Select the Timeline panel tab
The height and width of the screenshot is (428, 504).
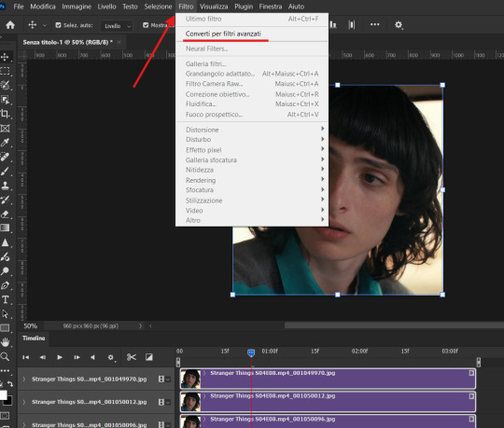click(34, 338)
